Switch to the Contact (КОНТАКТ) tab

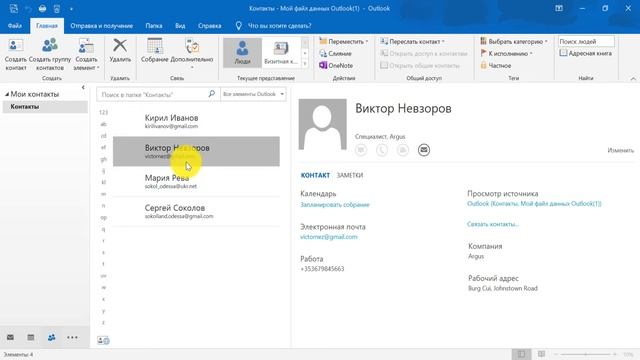click(x=315, y=176)
